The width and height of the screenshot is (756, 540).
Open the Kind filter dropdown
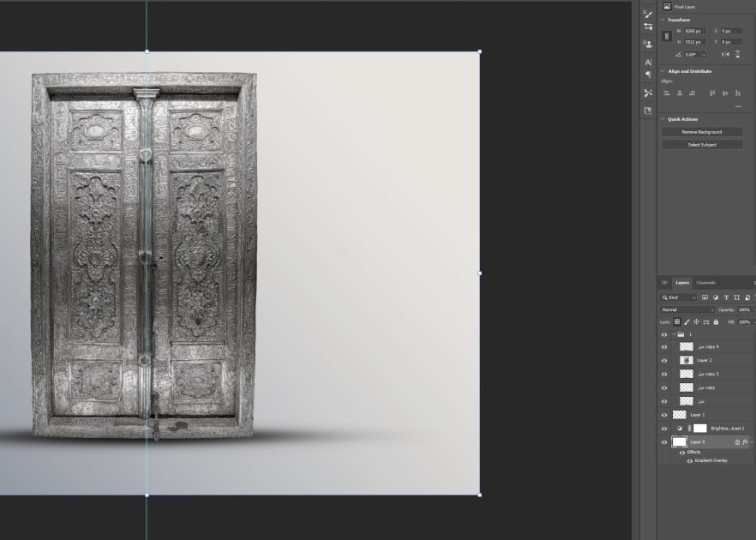(684, 297)
